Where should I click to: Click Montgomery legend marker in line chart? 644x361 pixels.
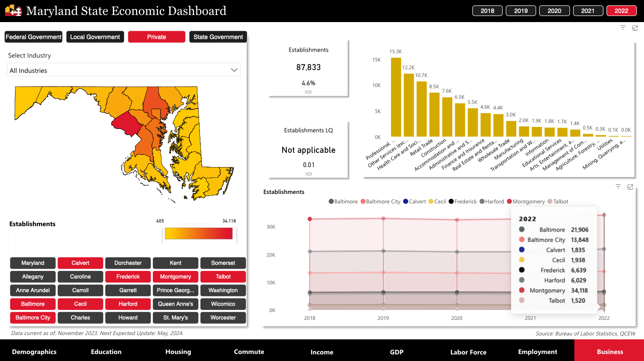click(509, 201)
